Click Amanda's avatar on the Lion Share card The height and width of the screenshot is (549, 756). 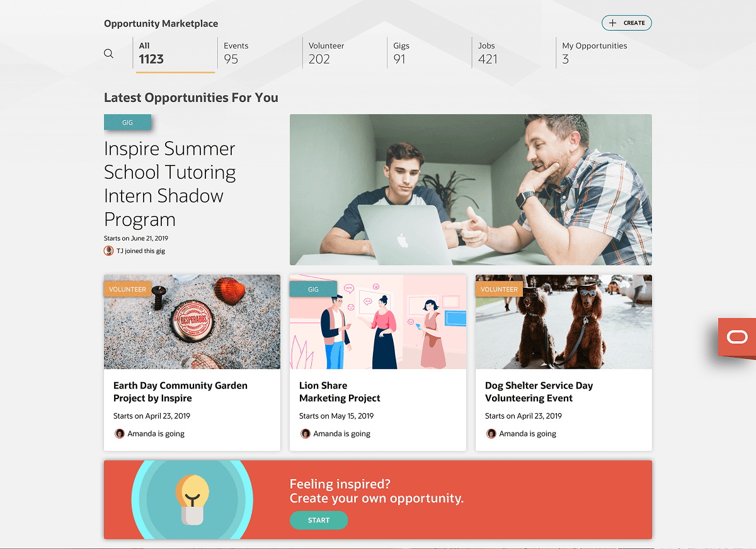coord(306,433)
